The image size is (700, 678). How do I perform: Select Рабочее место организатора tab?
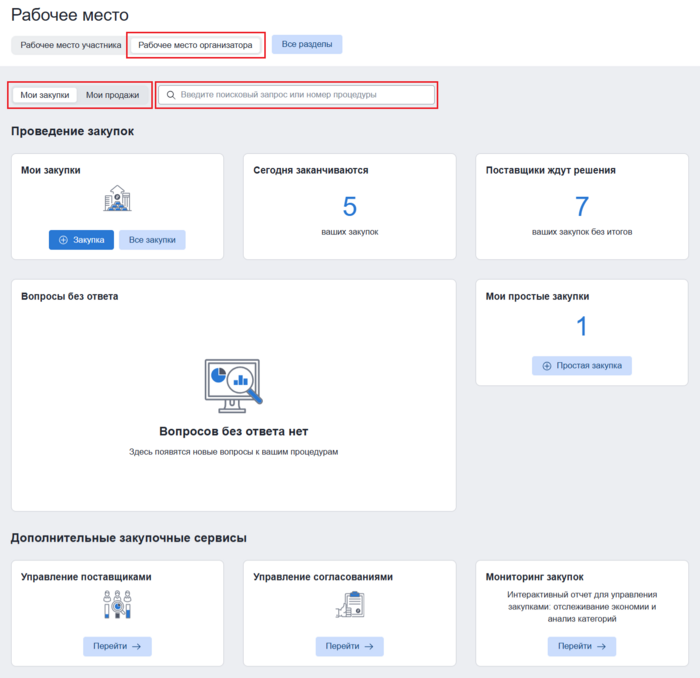195,45
